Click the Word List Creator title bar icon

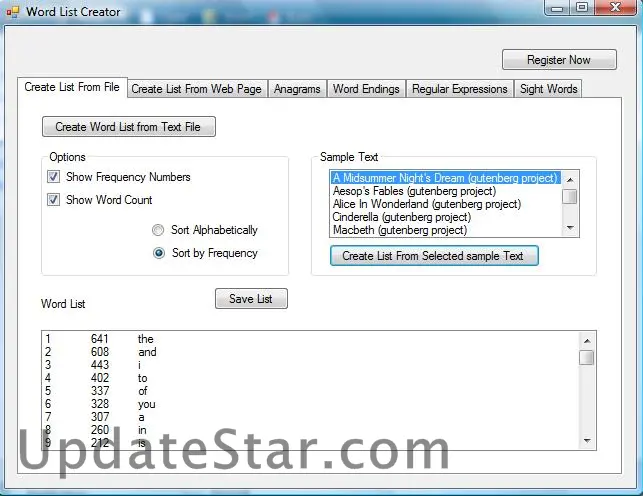point(13,12)
